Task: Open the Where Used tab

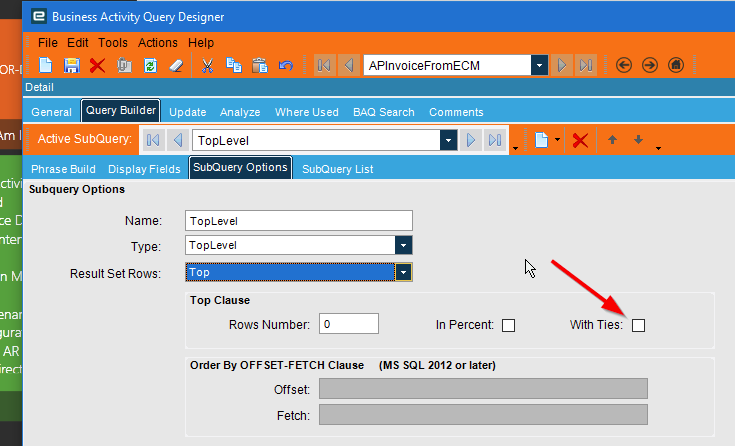Action: (x=307, y=112)
